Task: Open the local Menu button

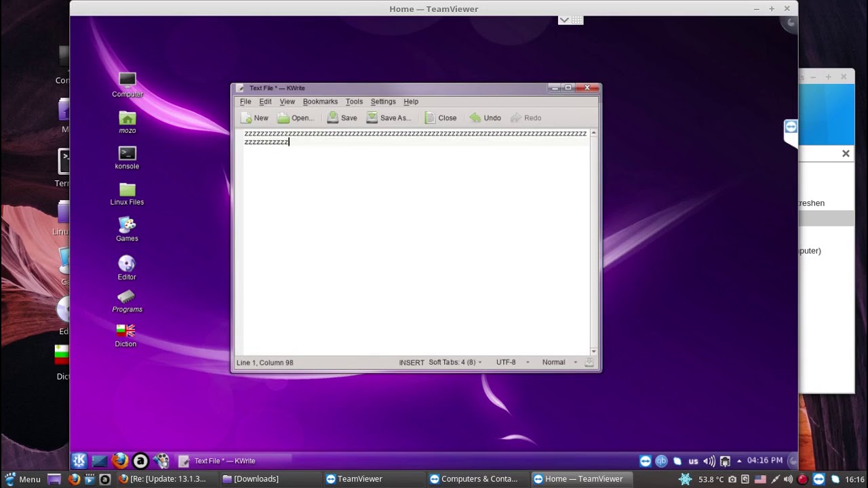Action: (x=22, y=479)
